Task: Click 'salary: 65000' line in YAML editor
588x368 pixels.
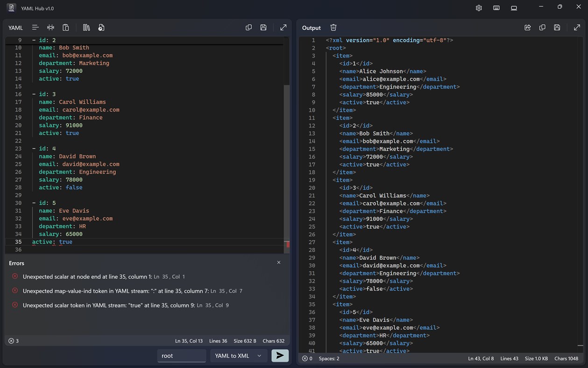Action: [x=61, y=234]
